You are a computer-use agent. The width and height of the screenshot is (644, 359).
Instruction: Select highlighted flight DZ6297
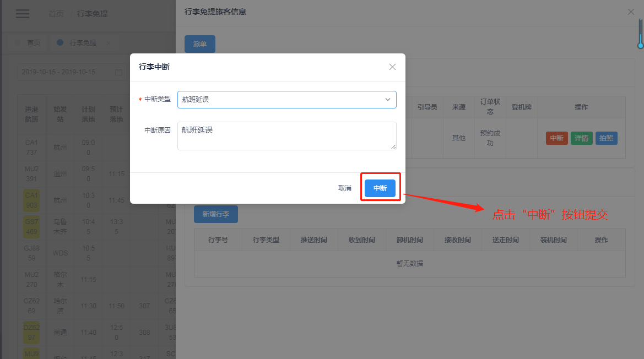click(31, 333)
